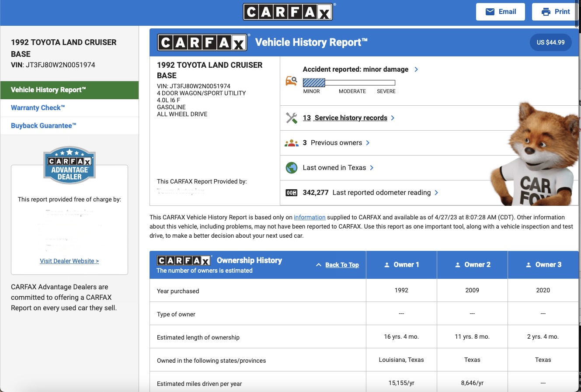Click the previous owners people icon
Screen dimensions: 581x392
click(292, 143)
